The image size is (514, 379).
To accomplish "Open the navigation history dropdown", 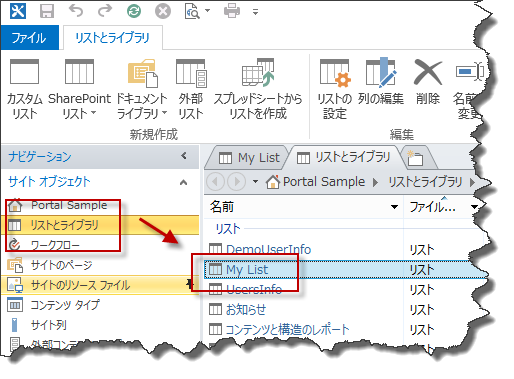I will (x=255, y=182).
